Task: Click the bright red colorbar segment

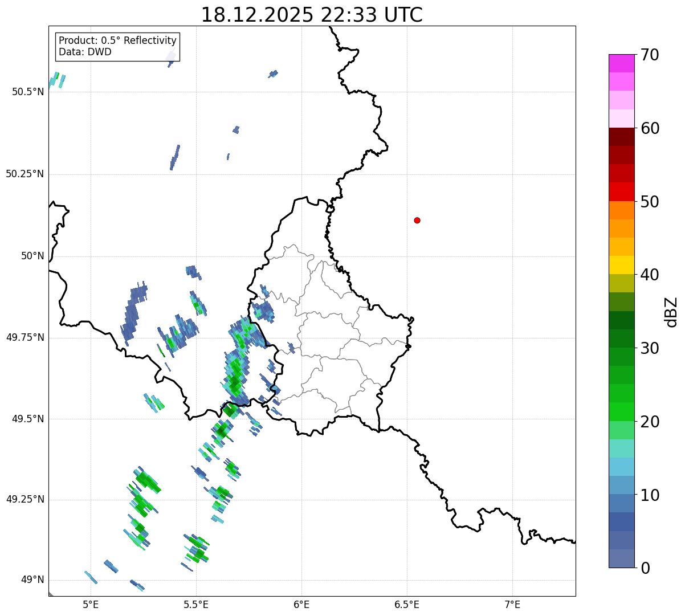Action: click(621, 191)
